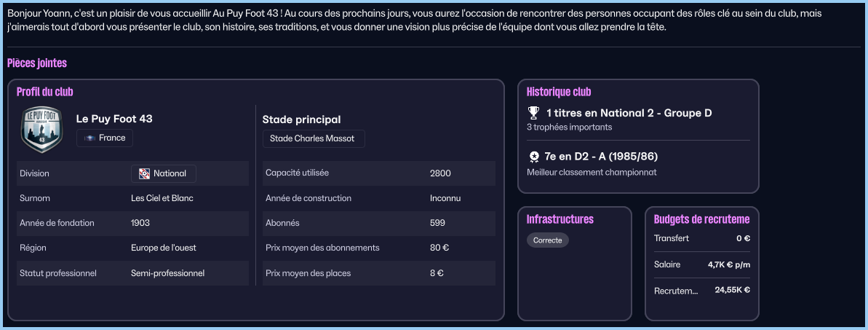Screen dimensions: 868x330
Task: Select the Correcte infrastructure badge
Action: [547, 240]
